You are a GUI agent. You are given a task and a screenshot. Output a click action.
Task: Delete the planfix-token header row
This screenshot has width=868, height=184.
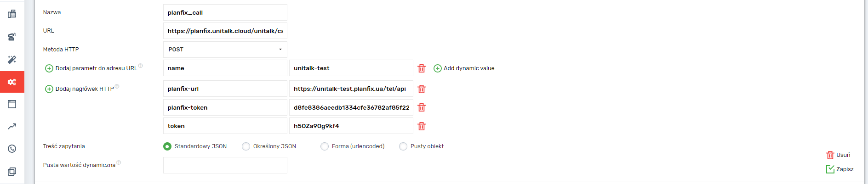tap(422, 107)
